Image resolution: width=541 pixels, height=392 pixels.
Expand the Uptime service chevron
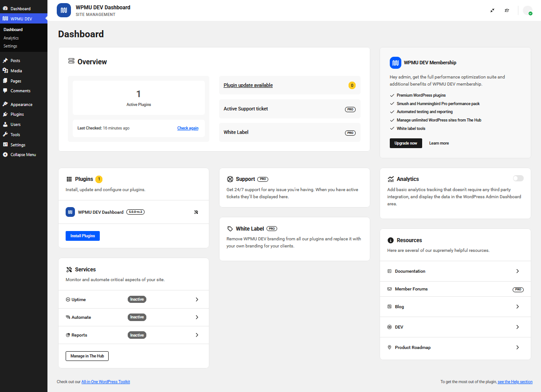pos(197,299)
